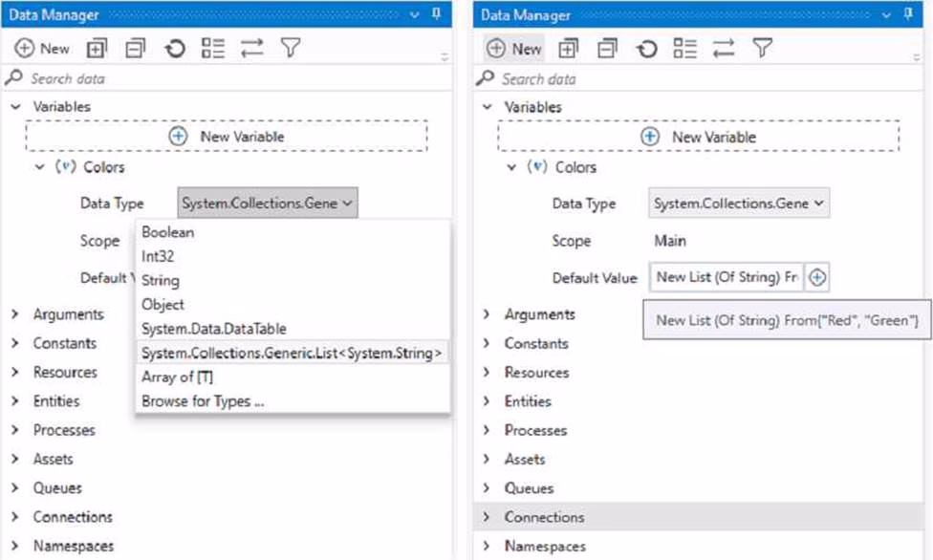Click the Refresh icon in the left Data Manager toolbar
The height and width of the screenshot is (560, 933).
click(174, 49)
